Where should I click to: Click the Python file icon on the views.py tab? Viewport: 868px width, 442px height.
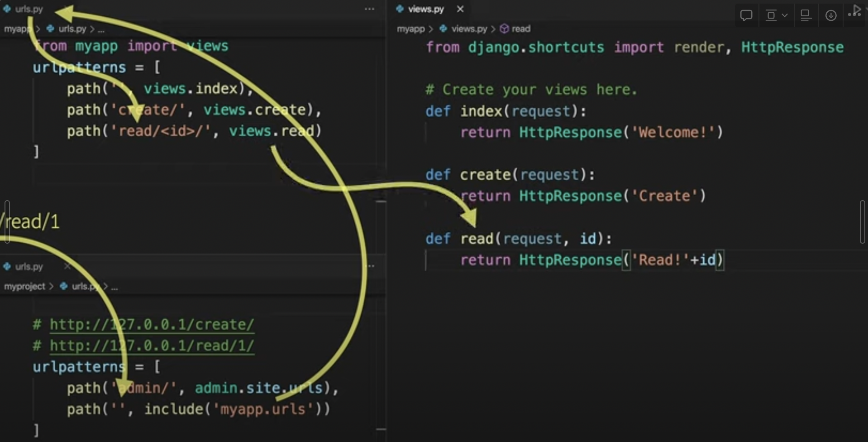coord(400,9)
